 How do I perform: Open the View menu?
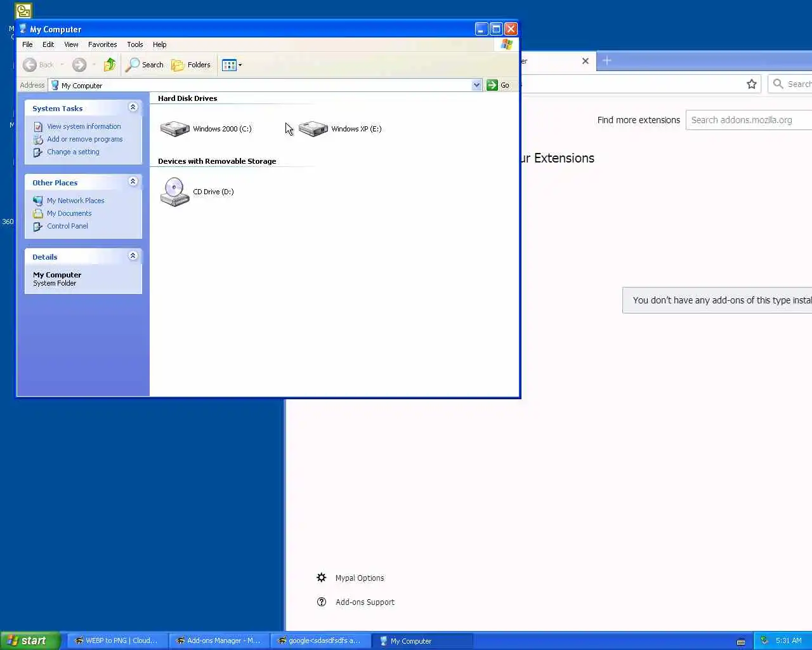click(71, 44)
